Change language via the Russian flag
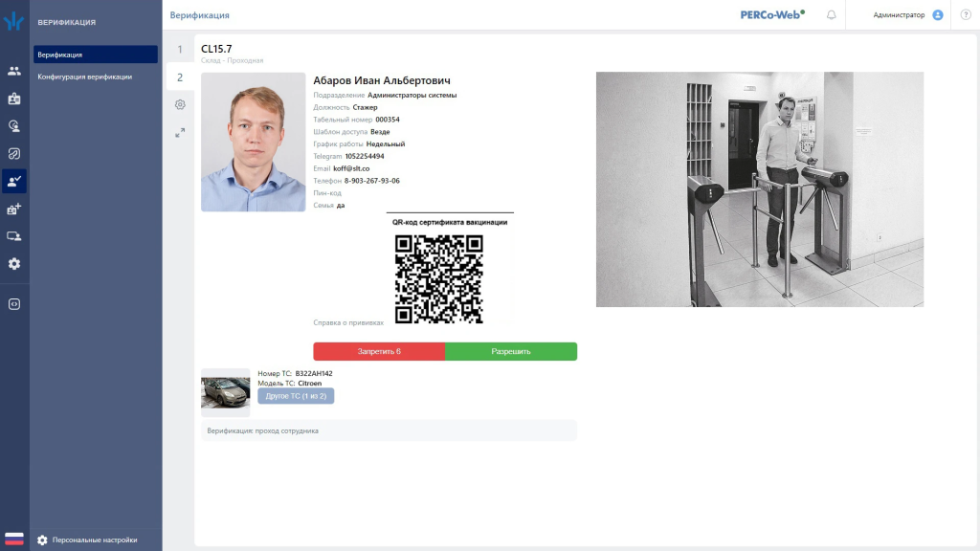 tap(13, 540)
